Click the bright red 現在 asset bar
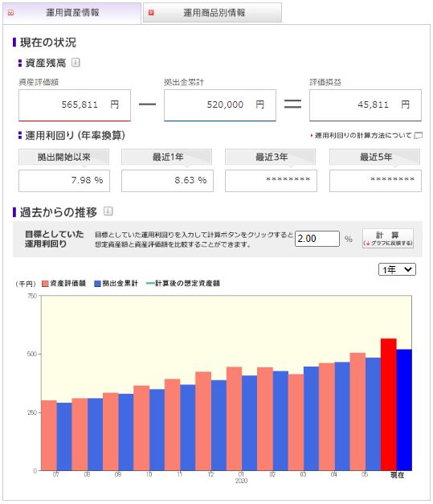433x504 pixels. [x=388, y=404]
